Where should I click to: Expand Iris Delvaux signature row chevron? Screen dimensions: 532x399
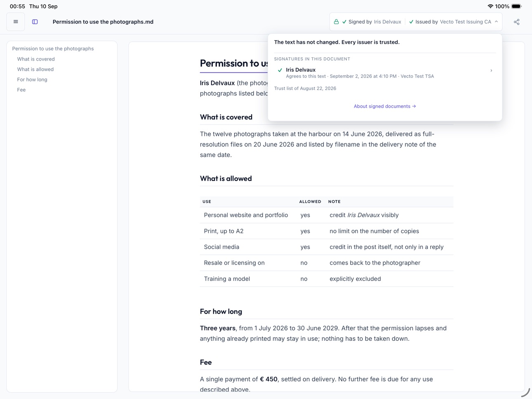click(491, 70)
